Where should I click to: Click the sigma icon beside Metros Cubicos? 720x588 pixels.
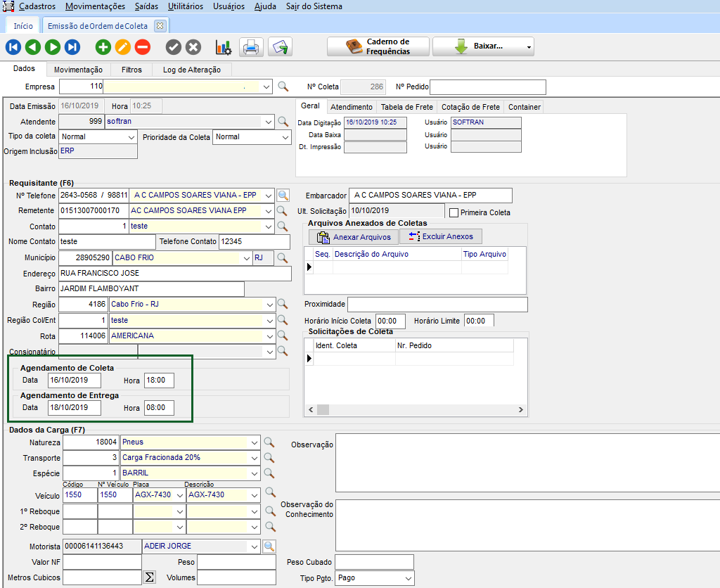point(149,577)
